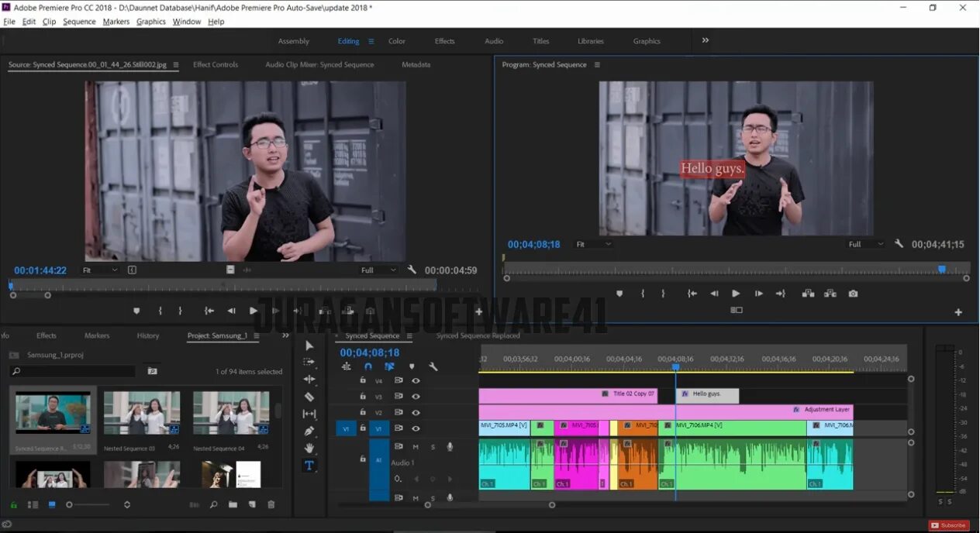Toggle V1 track output eye
The height and width of the screenshot is (533, 980).
click(x=416, y=428)
